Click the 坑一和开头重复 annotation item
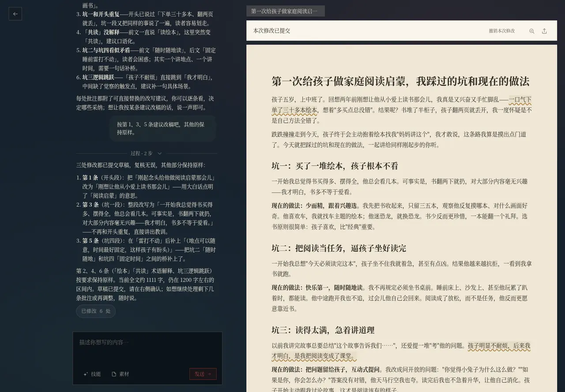 (x=148, y=19)
